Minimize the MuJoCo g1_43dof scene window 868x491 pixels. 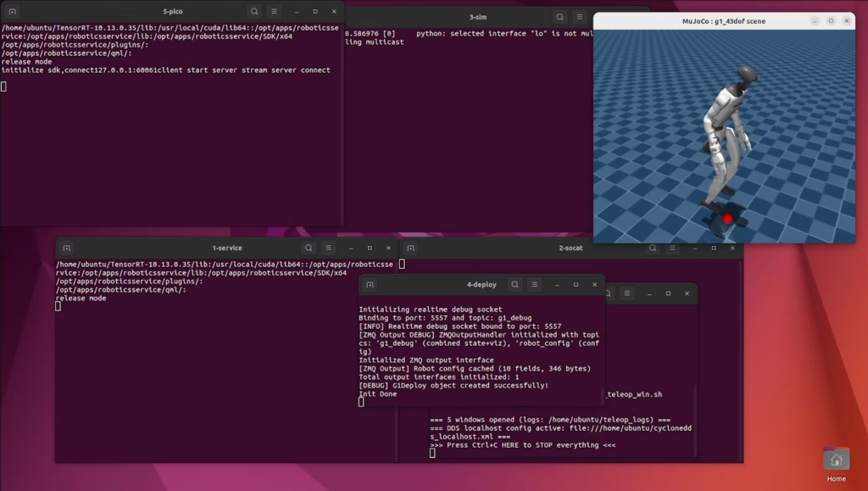(815, 21)
